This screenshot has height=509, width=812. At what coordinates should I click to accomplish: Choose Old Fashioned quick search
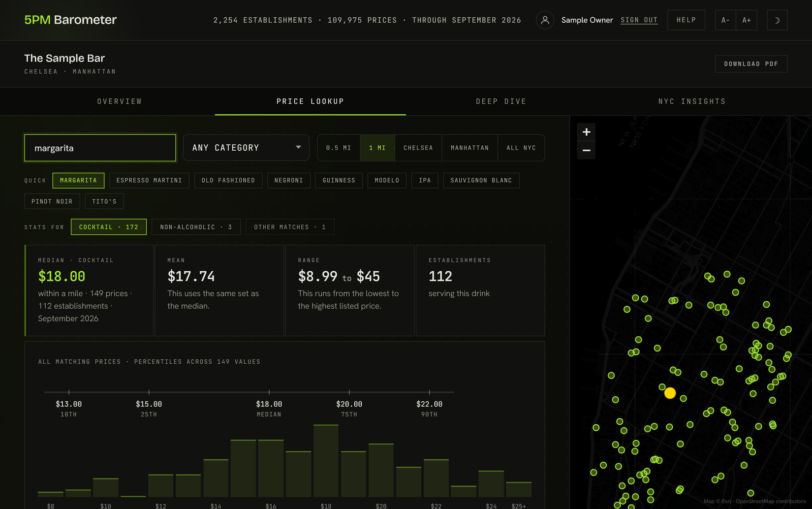[228, 180]
